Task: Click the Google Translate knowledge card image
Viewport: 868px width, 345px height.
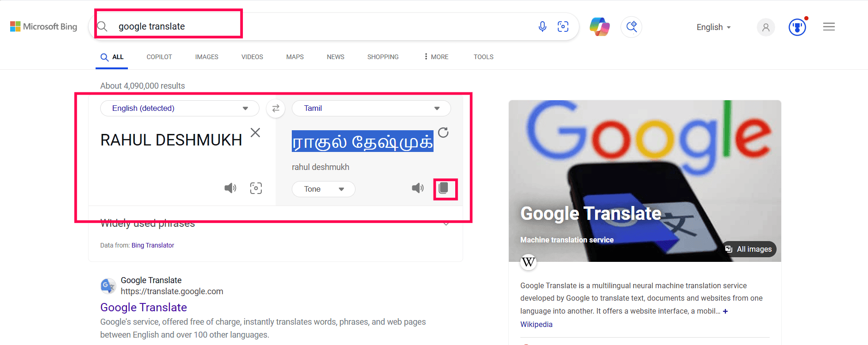Action: pos(645,181)
